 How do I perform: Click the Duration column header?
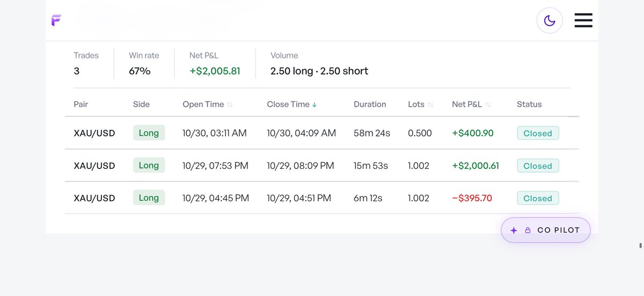[370, 104]
